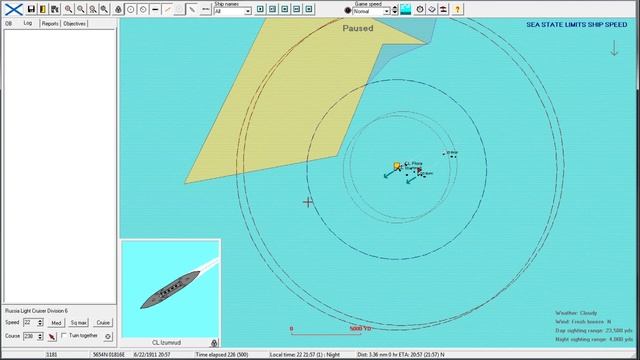
Task: Click the 'Russia Light Cruiser Division 6' label
Action: 36,311
